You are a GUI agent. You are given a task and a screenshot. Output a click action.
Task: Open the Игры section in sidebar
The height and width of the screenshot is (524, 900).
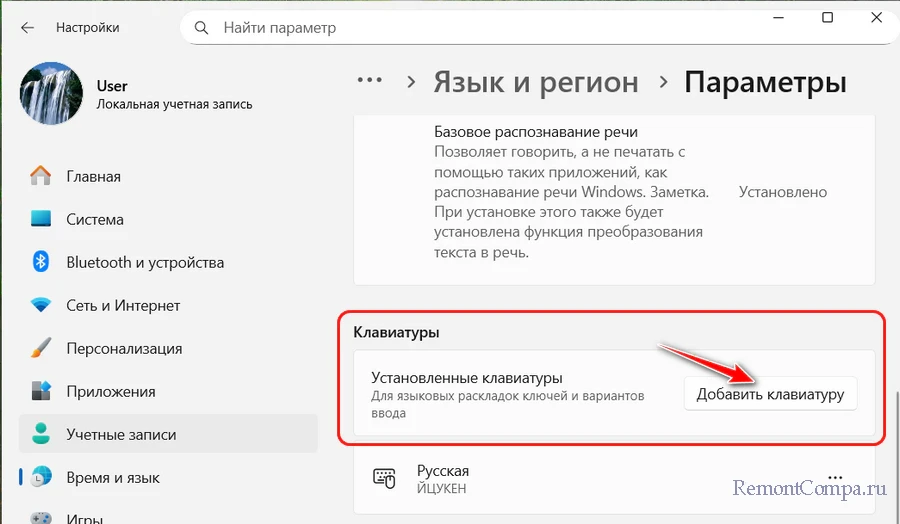coord(85,518)
